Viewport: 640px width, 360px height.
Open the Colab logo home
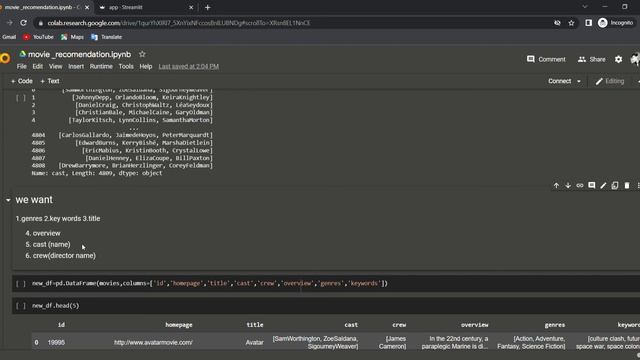(x=5, y=58)
